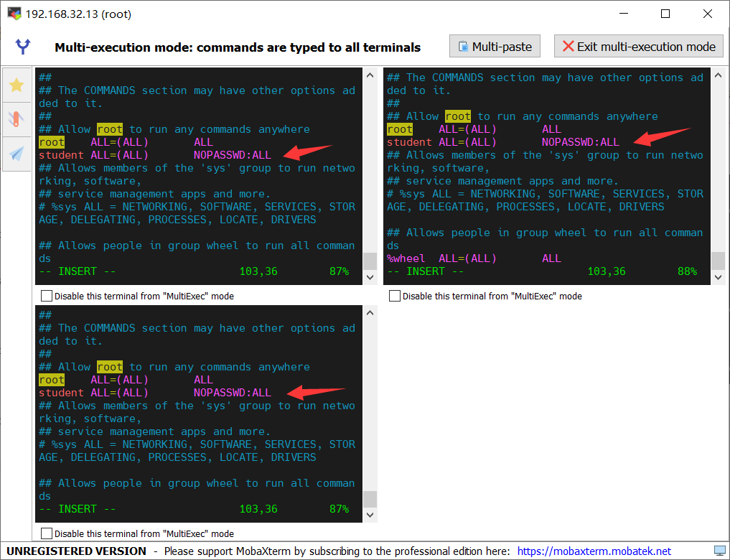Click the multi-execution fork icon

tap(24, 47)
